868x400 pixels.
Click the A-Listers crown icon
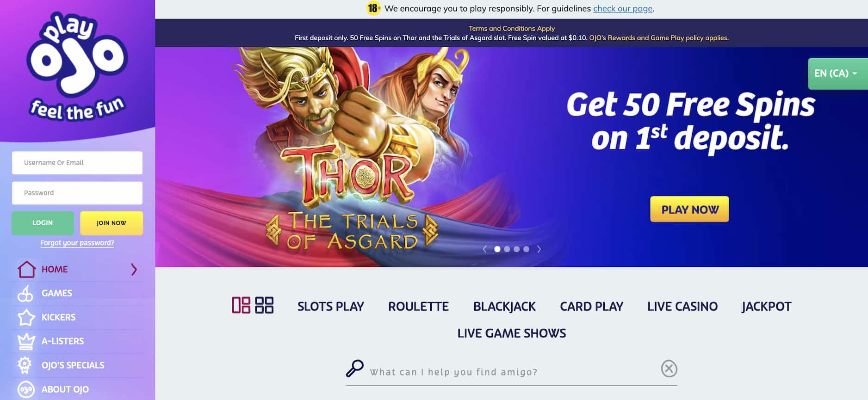coord(26,341)
